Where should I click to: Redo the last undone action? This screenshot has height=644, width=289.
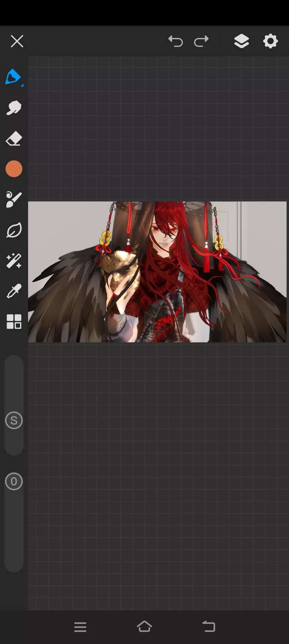pyautogui.click(x=201, y=41)
